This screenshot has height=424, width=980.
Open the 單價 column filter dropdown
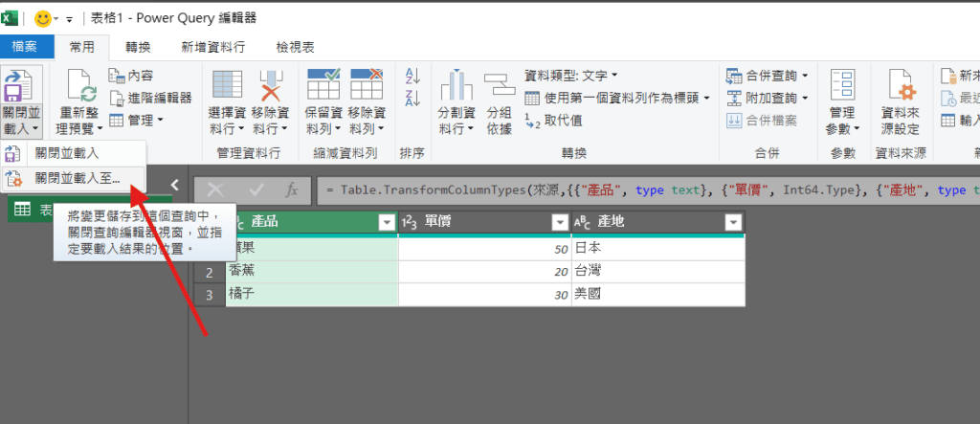point(560,222)
